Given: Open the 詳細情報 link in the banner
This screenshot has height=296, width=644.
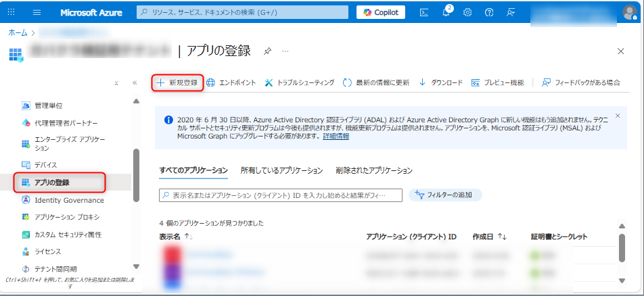Looking at the screenshot, I should (336, 137).
